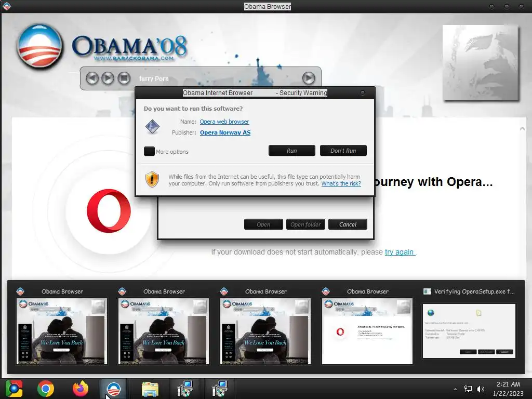Click the Open button in download dialog

tap(263, 224)
